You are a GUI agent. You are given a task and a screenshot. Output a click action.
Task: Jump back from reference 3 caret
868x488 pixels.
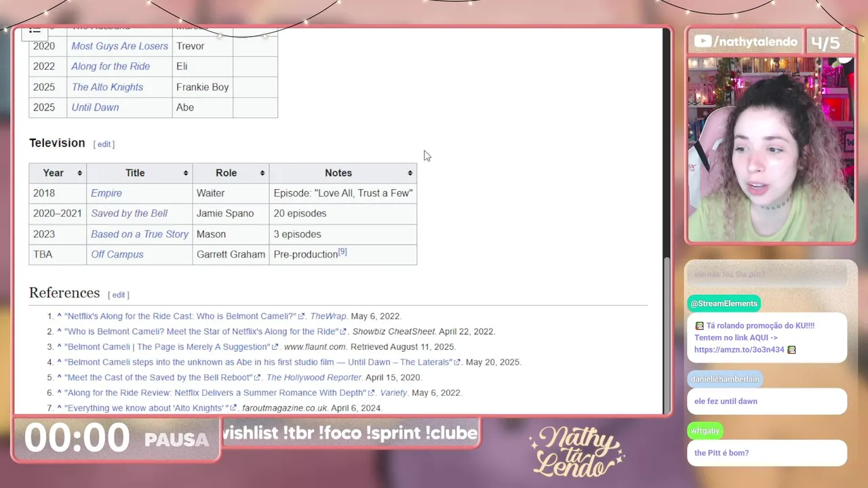click(x=59, y=346)
